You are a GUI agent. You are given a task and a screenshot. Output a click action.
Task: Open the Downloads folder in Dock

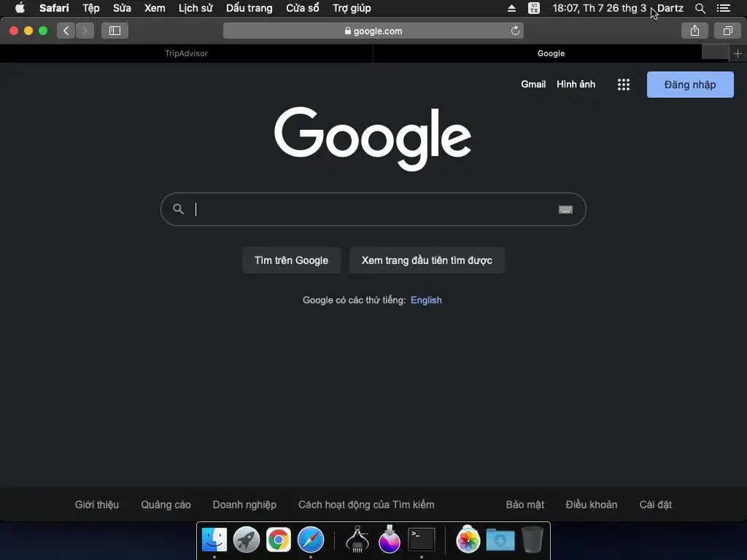click(500, 540)
